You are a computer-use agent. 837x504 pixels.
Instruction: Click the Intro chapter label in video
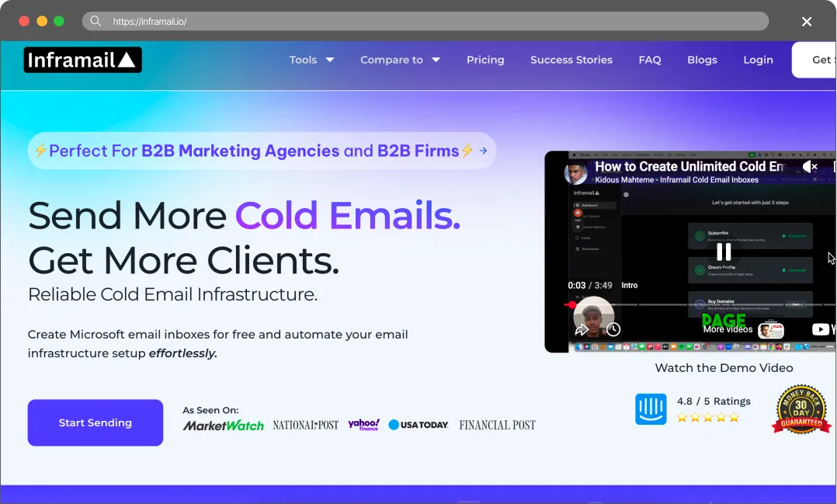pos(630,285)
